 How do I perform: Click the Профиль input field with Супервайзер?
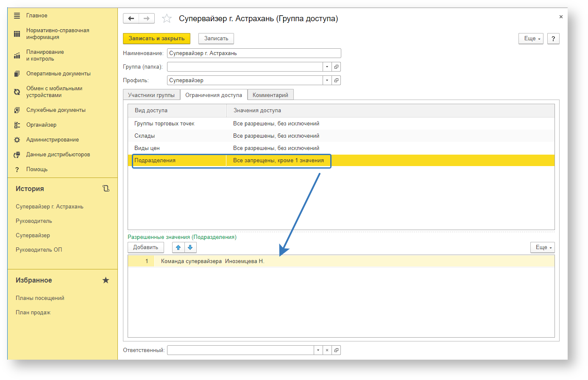coord(245,80)
